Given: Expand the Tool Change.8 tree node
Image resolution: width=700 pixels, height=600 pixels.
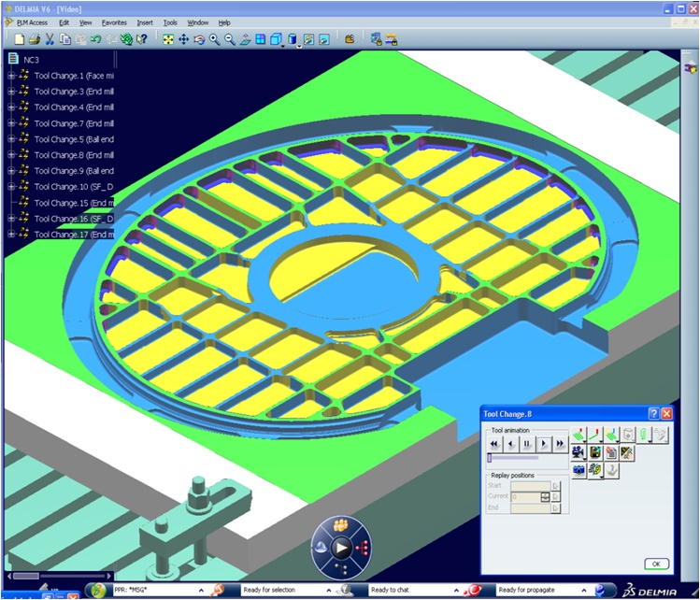Looking at the screenshot, I should tap(11, 155).
